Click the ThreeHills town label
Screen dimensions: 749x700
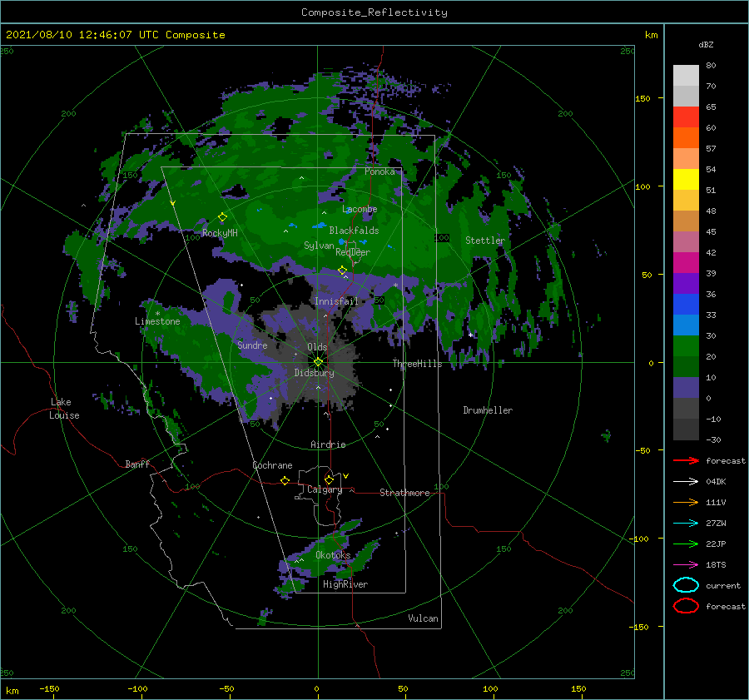417,364
